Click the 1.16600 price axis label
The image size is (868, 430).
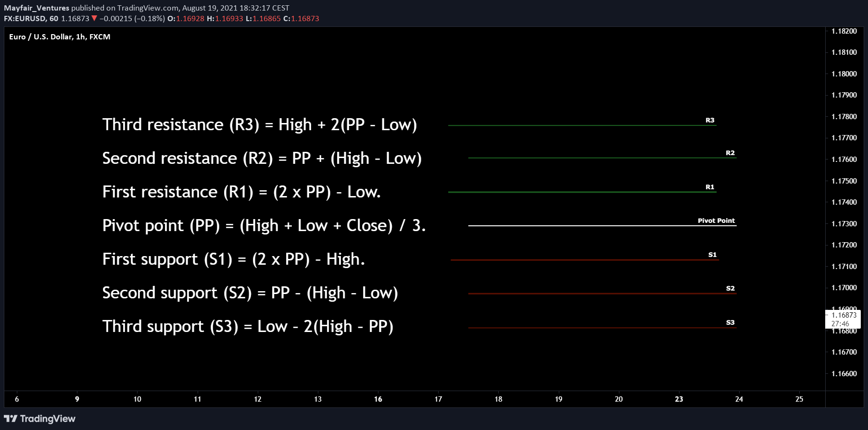(x=844, y=373)
